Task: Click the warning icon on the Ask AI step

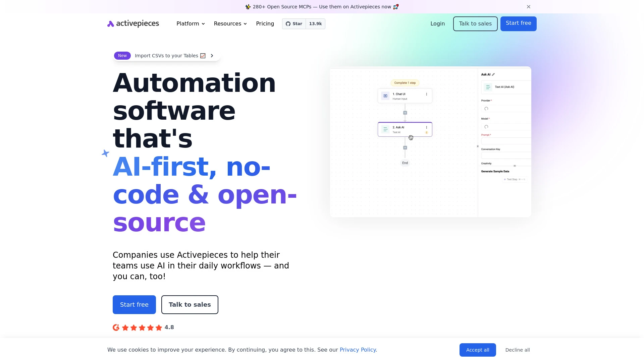Action: click(427, 133)
